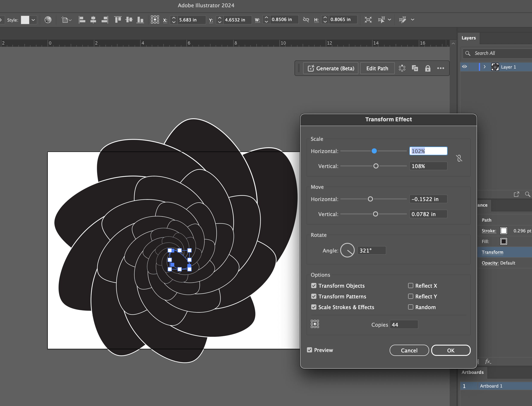Disable the Preview checkbox
The height and width of the screenshot is (406, 532).
[x=310, y=350]
